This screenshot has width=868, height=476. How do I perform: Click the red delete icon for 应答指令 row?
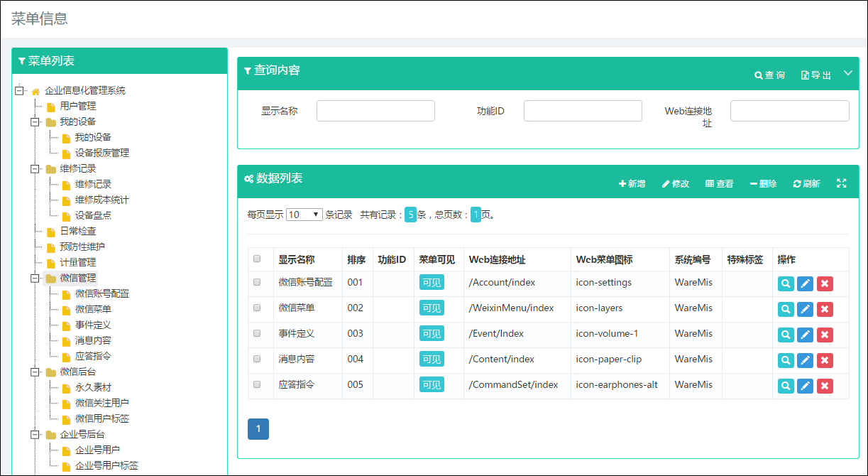824,386
